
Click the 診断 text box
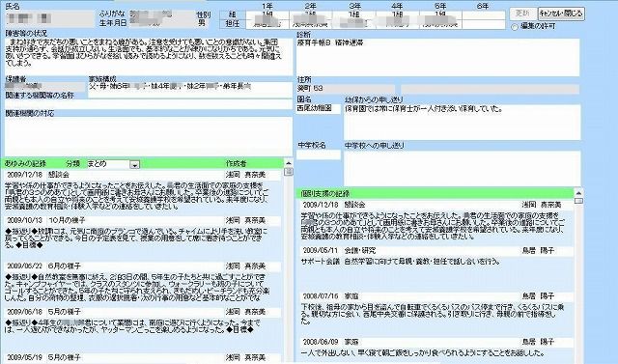pyautogui.click(x=437, y=58)
